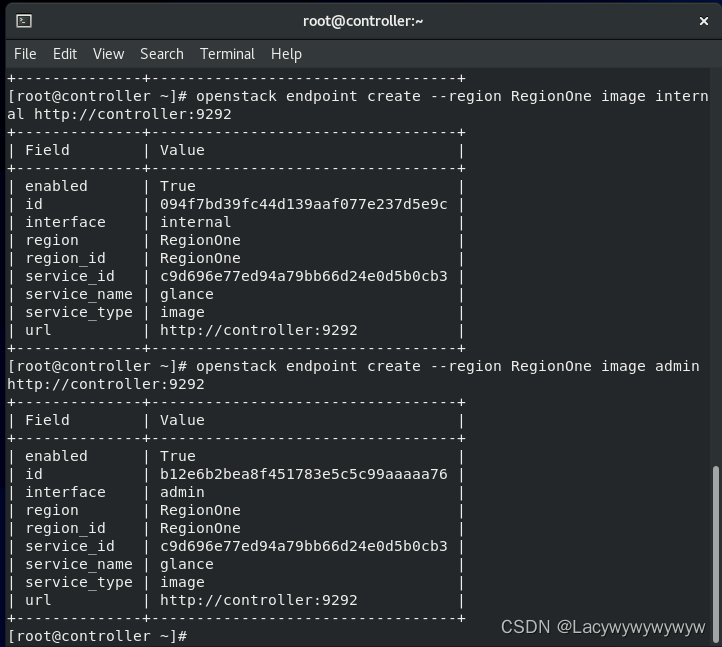The height and width of the screenshot is (647, 722).
Task: Click 'image' service_type in the first table
Action: tap(182, 312)
